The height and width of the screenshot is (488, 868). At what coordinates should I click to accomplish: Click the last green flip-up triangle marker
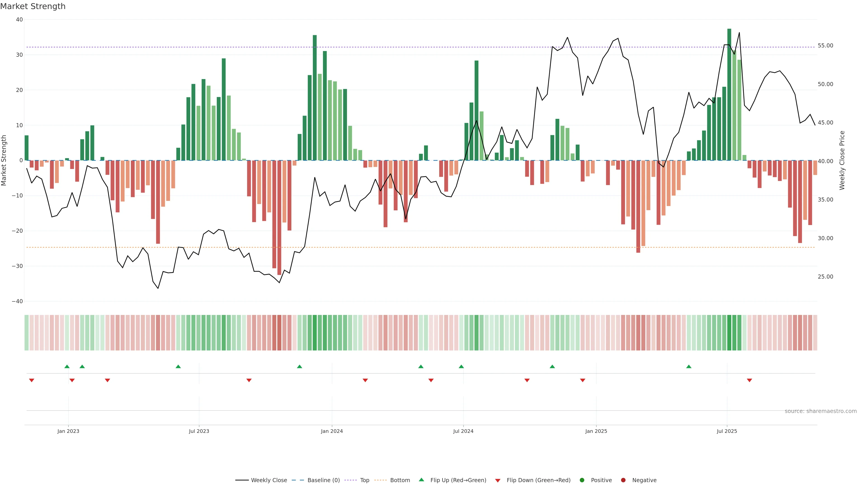(689, 366)
